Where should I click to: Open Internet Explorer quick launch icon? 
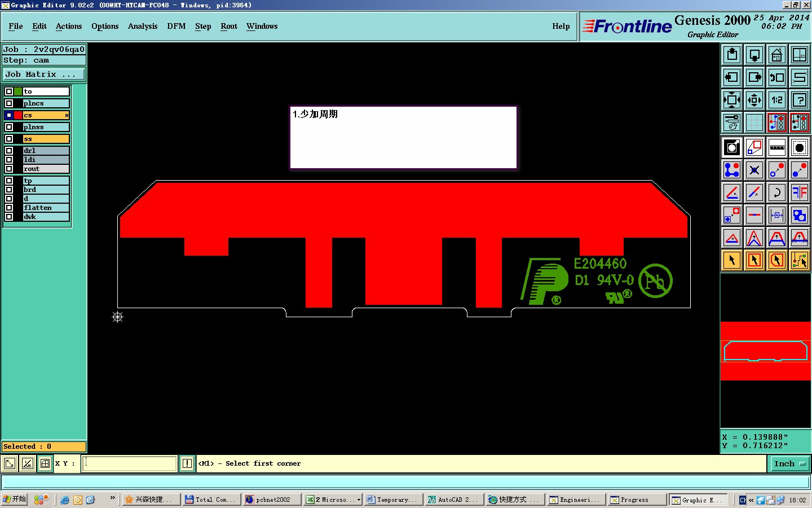click(x=64, y=500)
